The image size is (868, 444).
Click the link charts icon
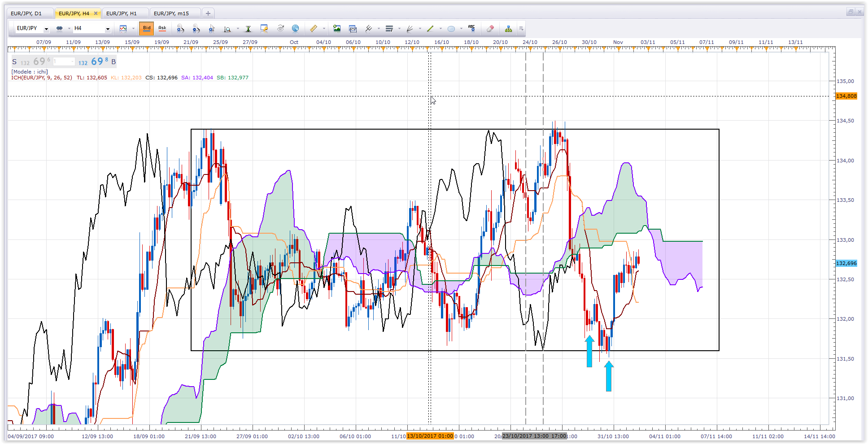tap(59, 28)
